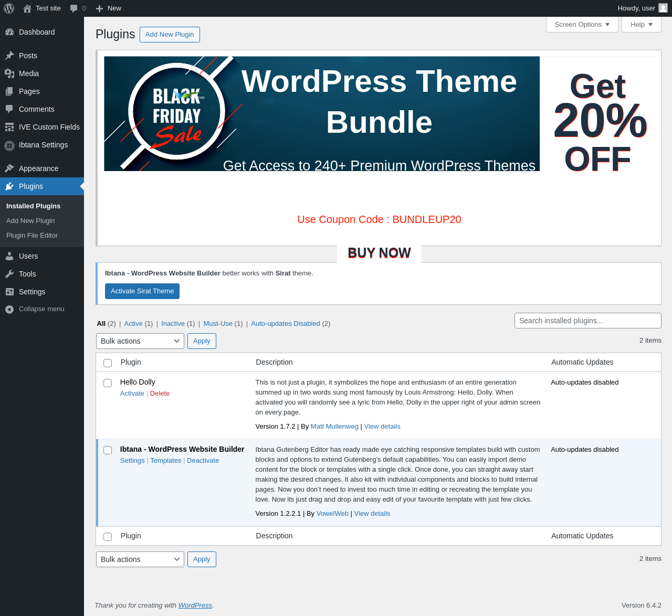The image size is (672, 616).
Task: Click Activate Sirat Theme button
Action: point(142,291)
